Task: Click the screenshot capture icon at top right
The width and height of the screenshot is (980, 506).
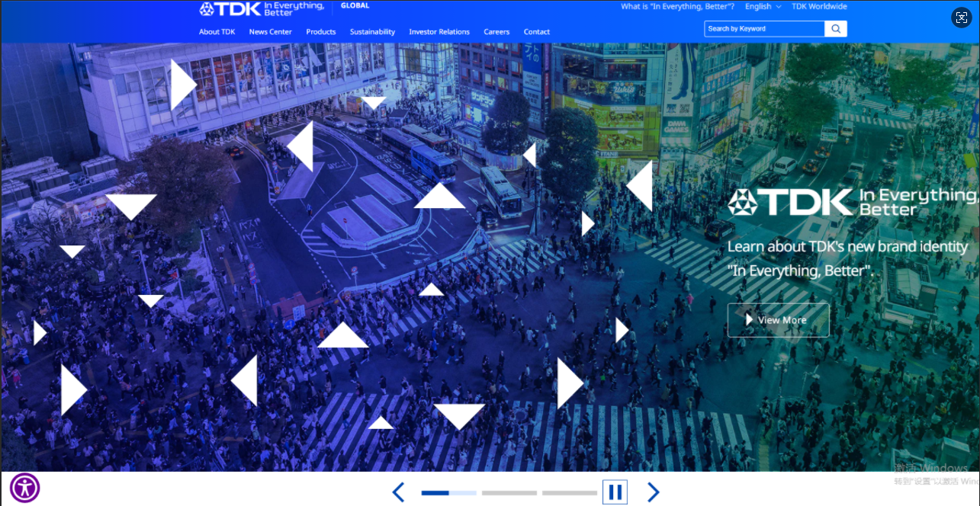Action: click(962, 18)
